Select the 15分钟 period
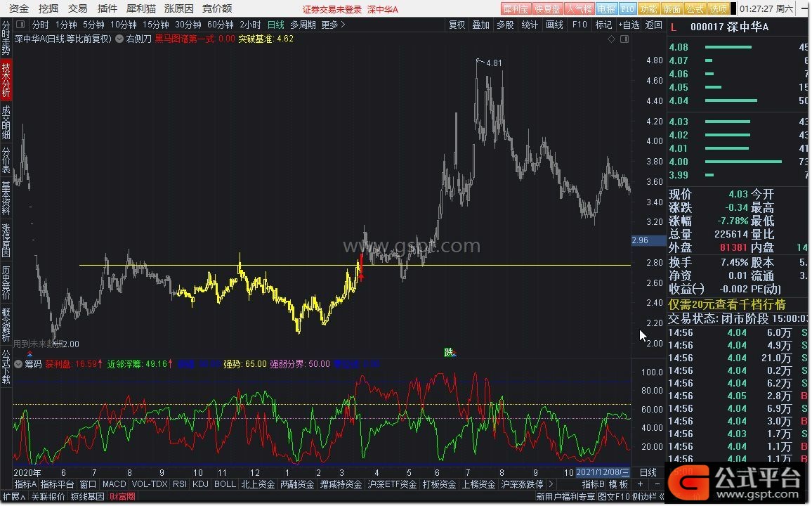812x506 pixels. point(155,25)
